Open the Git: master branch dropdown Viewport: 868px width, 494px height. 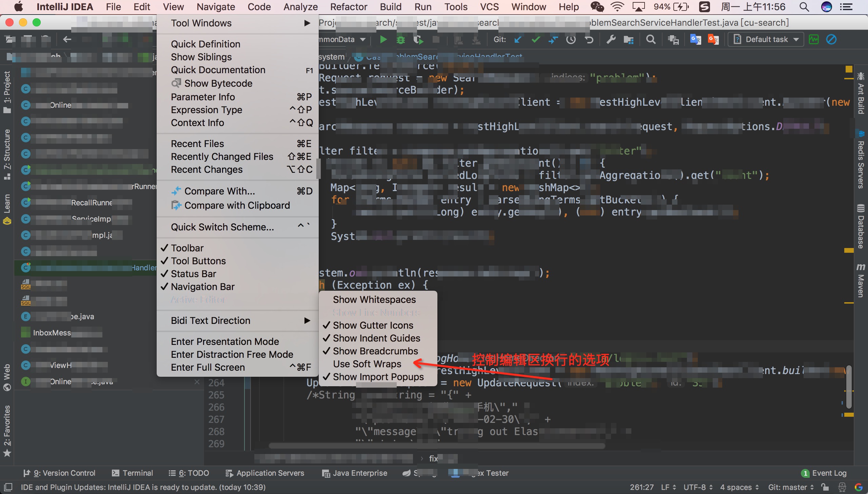point(791,487)
